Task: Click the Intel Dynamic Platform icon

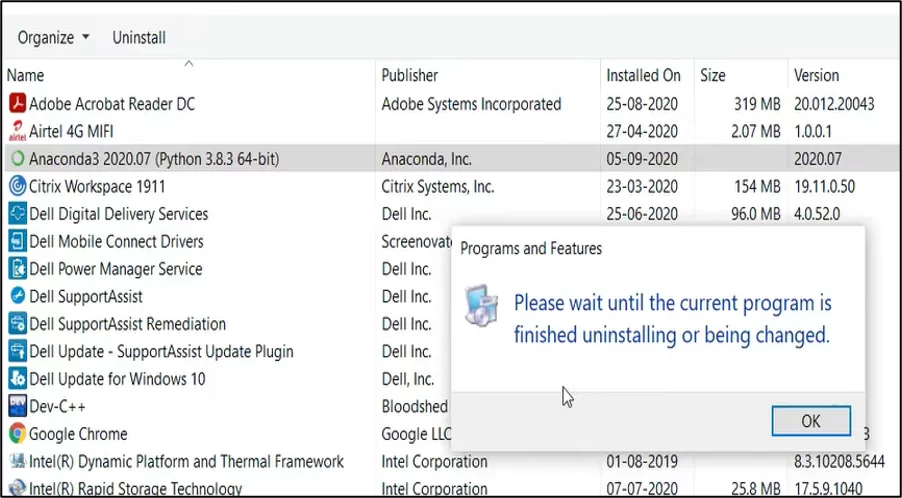Action: coord(18,461)
